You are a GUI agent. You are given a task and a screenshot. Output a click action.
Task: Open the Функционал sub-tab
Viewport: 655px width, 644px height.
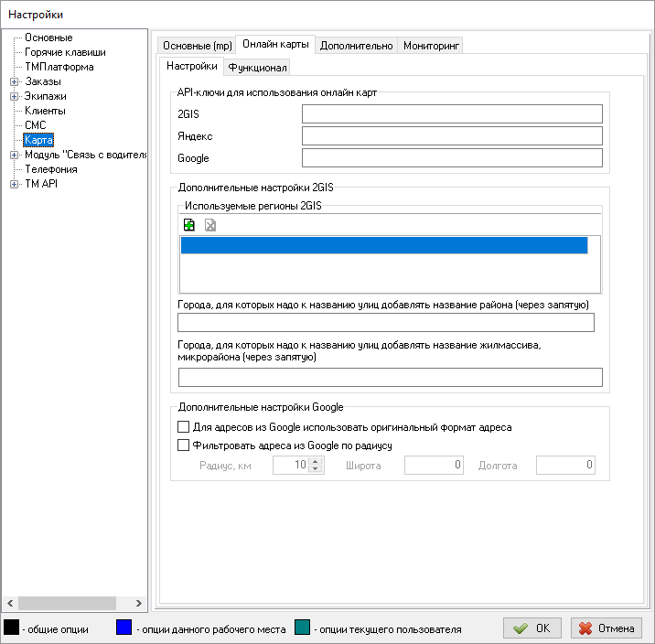tap(258, 67)
